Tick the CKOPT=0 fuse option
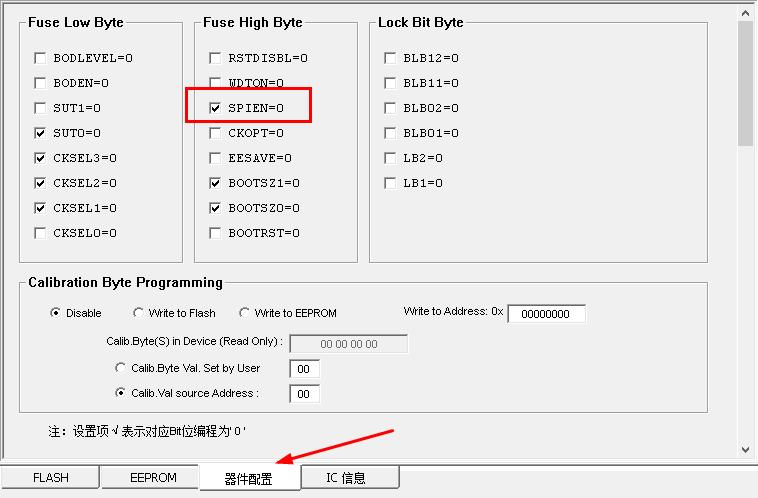This screenshot has width=758, height=498. (x=216, y=133)
